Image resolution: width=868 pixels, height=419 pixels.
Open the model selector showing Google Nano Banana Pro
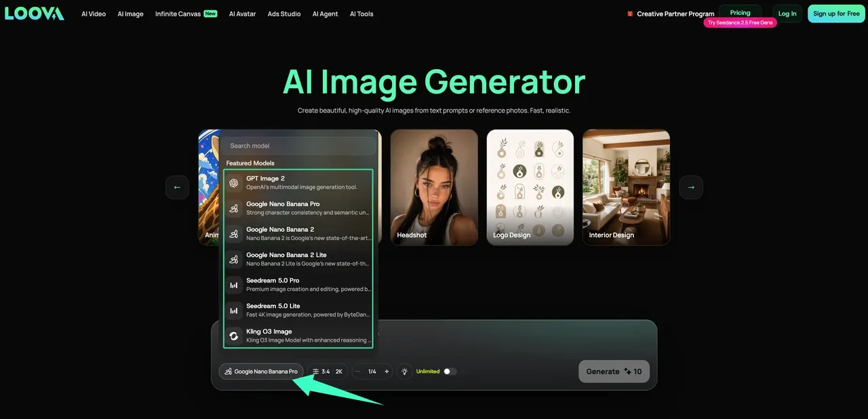click(x=261, y=372)
